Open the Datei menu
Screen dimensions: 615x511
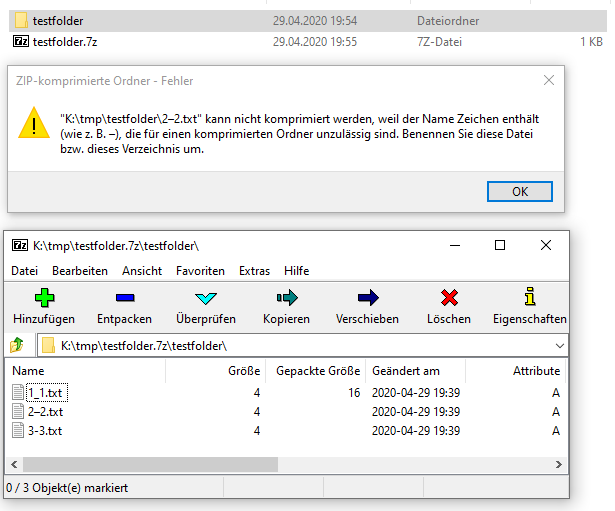[25, 271]
